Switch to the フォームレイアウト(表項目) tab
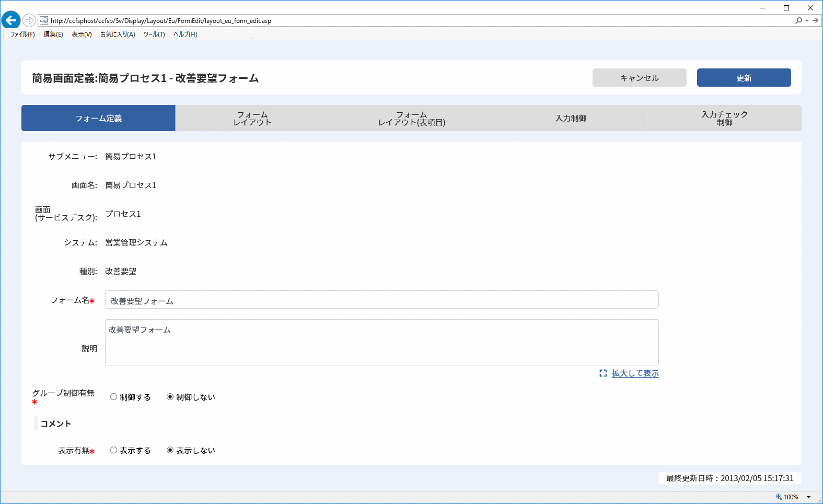823x504 pixels. [412, 118]
